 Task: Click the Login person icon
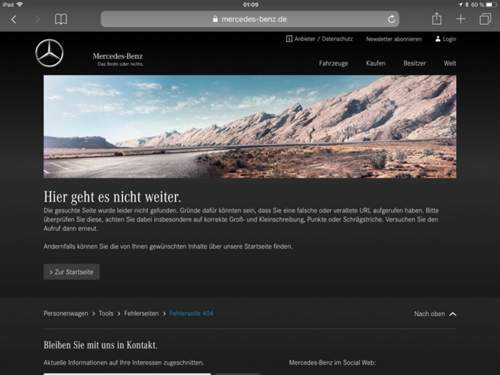point(438,39)
